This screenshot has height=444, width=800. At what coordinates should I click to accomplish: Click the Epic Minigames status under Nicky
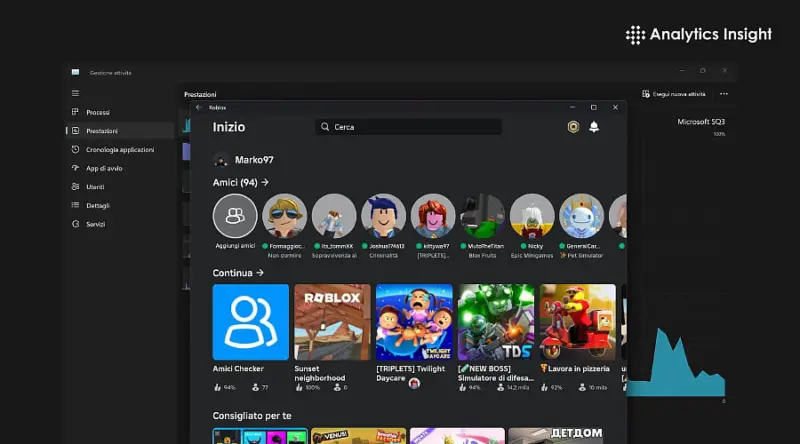click(x=532, y=256)
